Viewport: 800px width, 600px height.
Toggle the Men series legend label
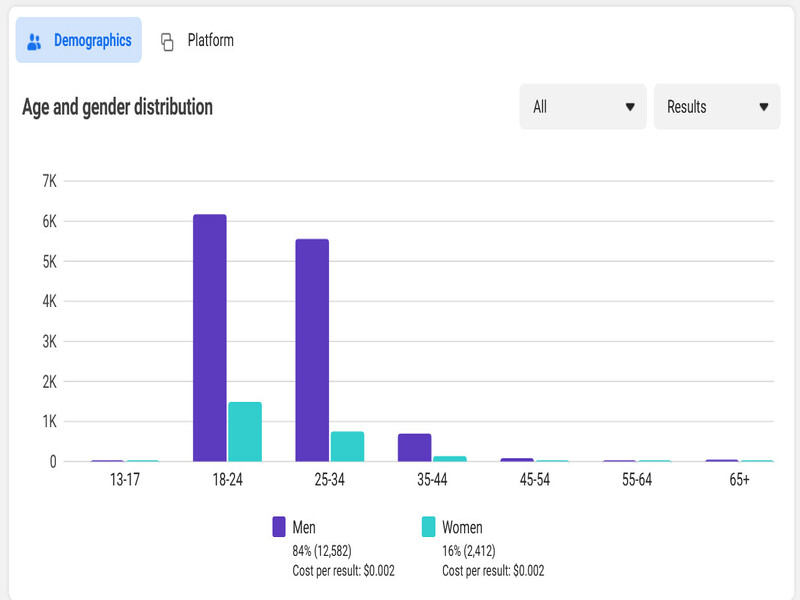[303, 527]
